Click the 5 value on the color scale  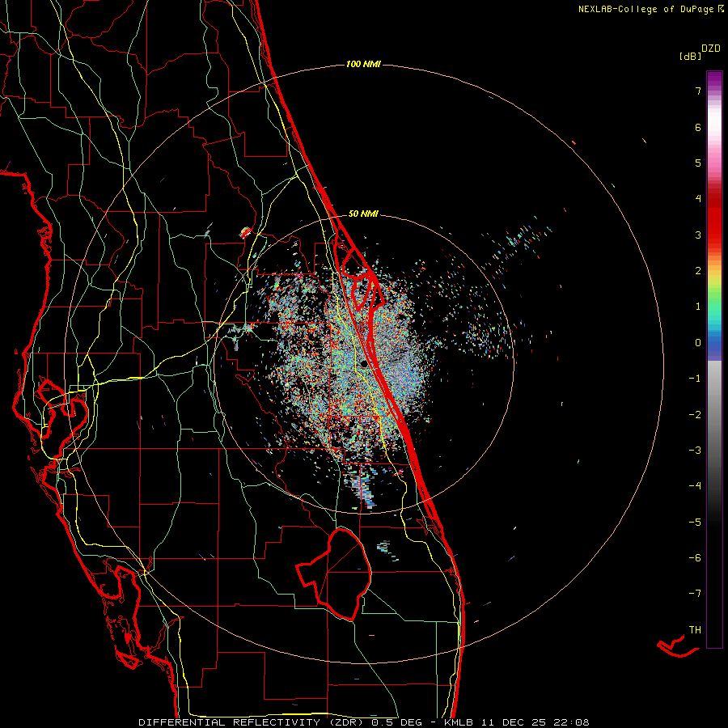698,163
